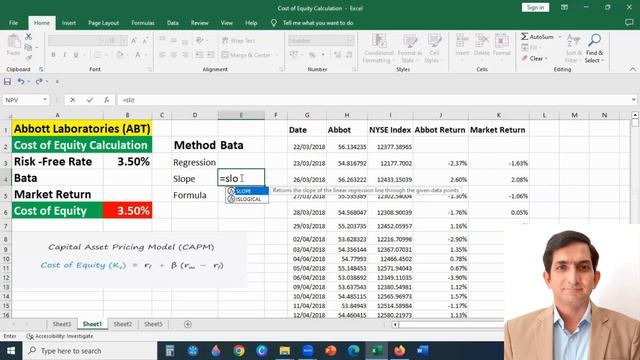This screenshot has height=360, width=640.
Task: Add a new sheet with plus button
Action: (188, 324)
